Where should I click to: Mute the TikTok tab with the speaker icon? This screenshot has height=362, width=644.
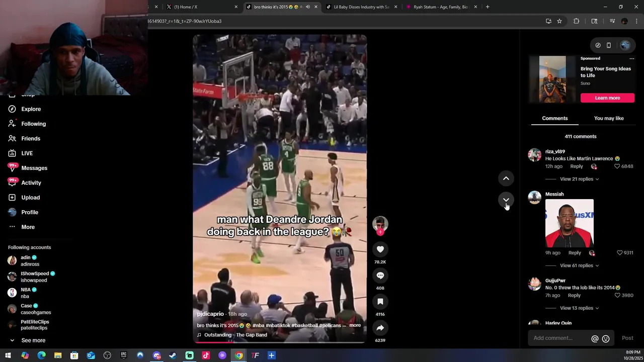click(307, 7)
